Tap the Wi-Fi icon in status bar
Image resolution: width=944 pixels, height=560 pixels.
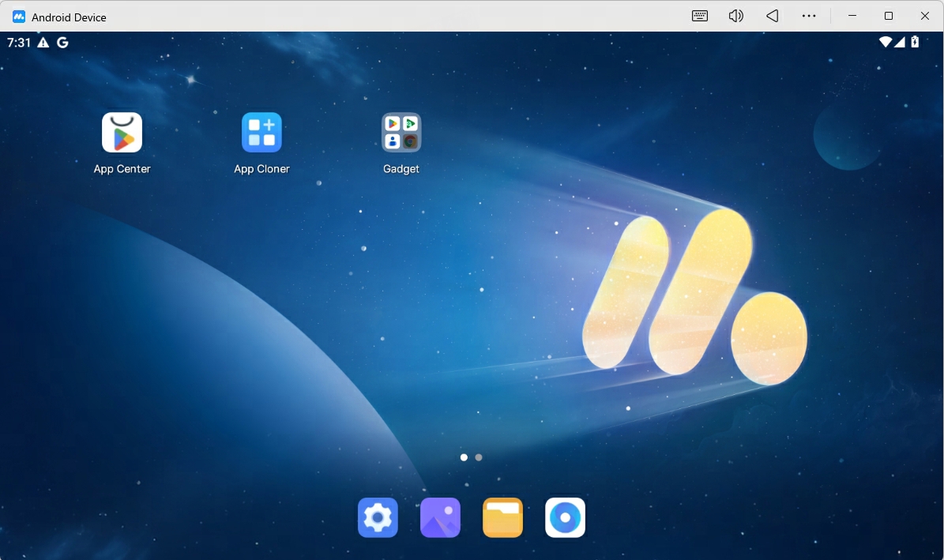point(886,42)
